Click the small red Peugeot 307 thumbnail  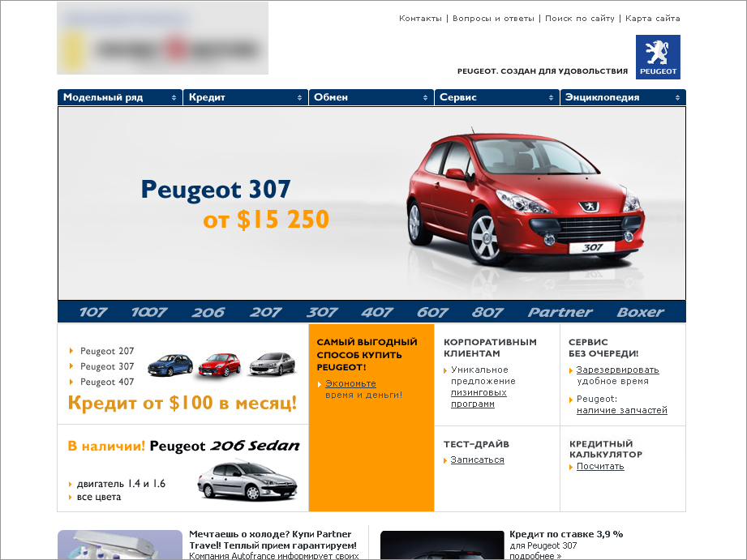tap(220, 365)
